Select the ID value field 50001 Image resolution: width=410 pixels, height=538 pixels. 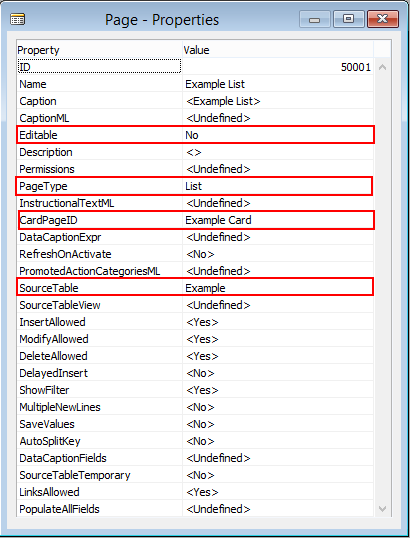(278, 67)
